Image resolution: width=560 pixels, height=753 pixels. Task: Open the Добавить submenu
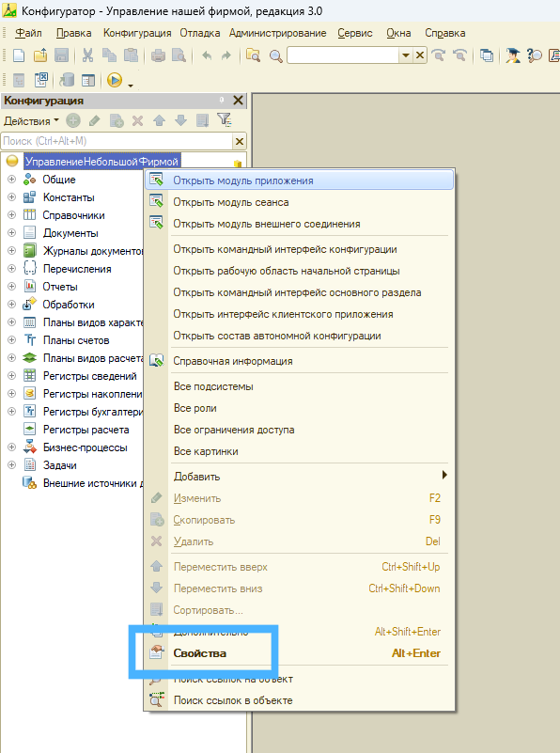[x=300, y=477]
